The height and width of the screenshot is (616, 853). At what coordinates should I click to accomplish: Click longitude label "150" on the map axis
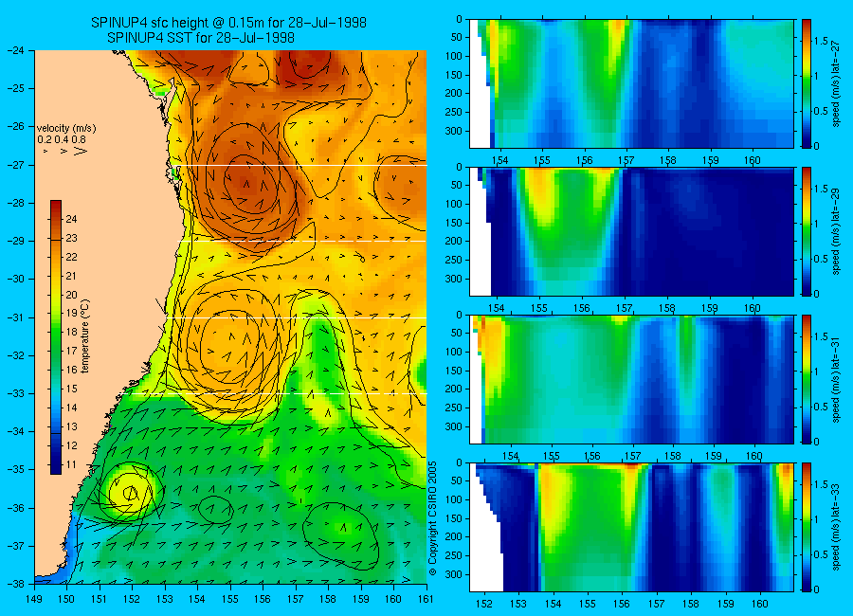(x=67, y=599)
